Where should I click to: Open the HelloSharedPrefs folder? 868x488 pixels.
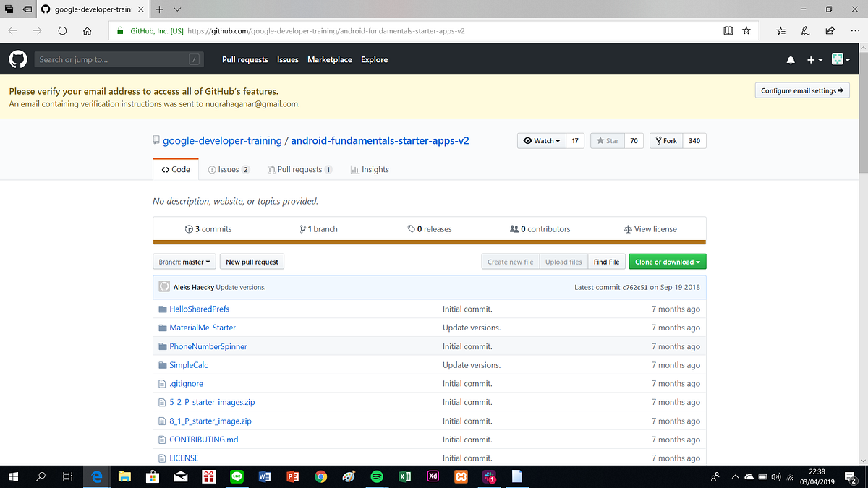(199, 309)
